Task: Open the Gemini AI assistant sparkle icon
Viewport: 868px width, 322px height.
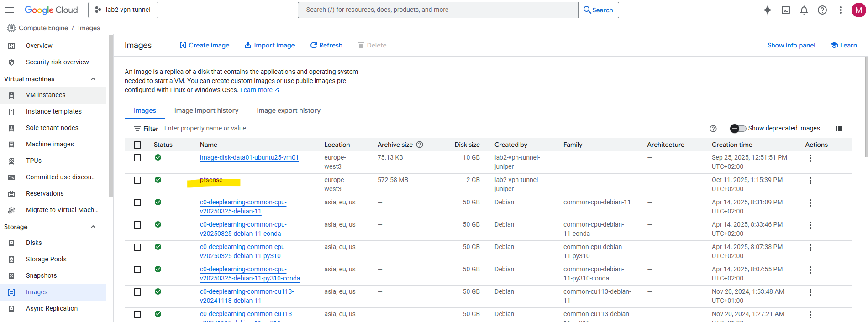Action: tap(768, 10)
